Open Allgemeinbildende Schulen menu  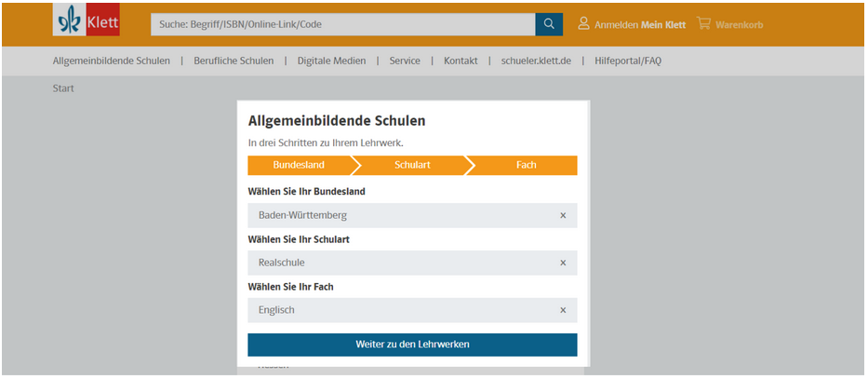[111, 61]
